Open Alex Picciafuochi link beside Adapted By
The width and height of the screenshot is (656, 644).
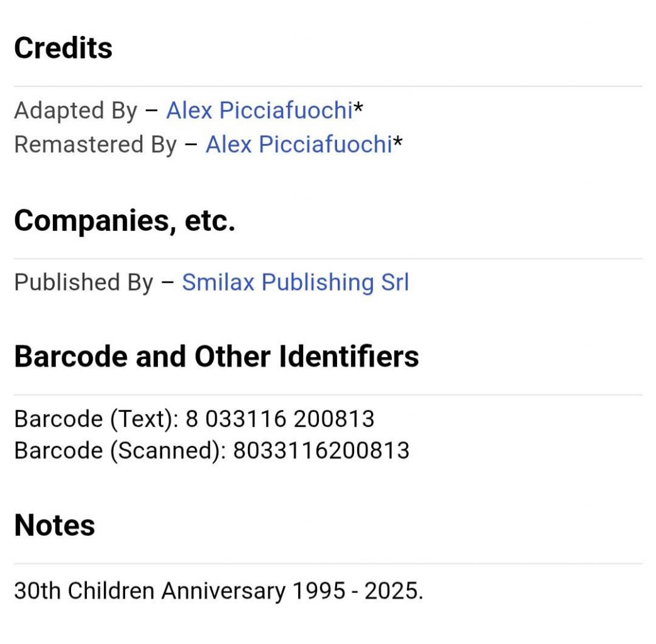coord(259,111)
